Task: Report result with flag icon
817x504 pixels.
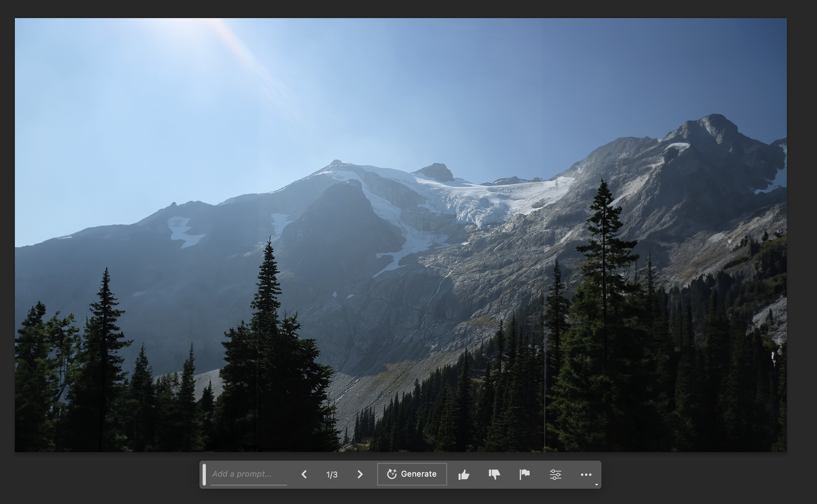Action: (525, 475)
